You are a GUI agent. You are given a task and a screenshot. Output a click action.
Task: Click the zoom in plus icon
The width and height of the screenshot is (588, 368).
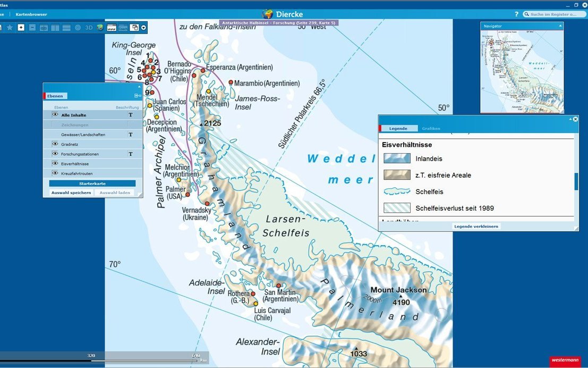pos(21,27)
